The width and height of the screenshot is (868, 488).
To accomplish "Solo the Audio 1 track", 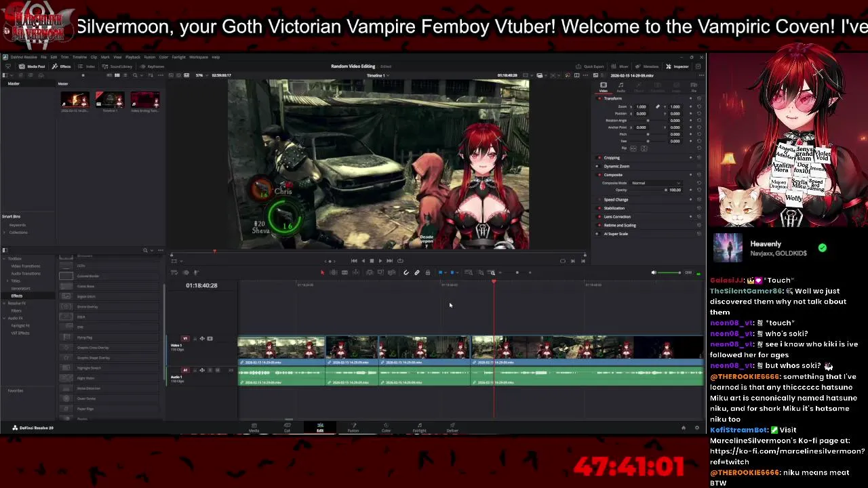I will coord(210,370).
